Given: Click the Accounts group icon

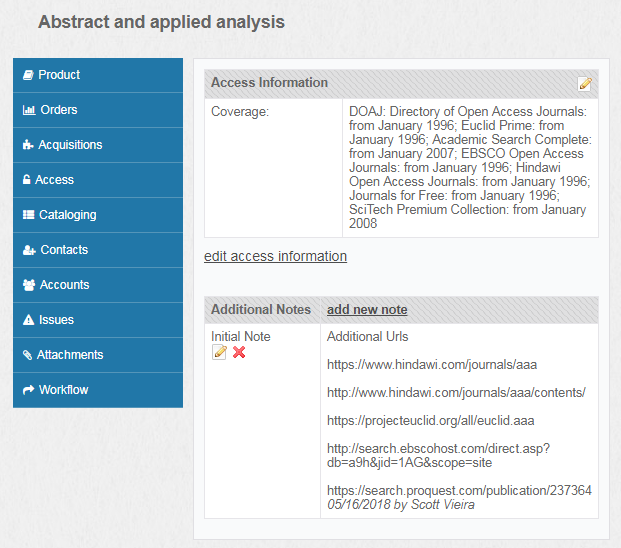Looking at the screenshot, I should pyautogui.click(x=29, y=285).
